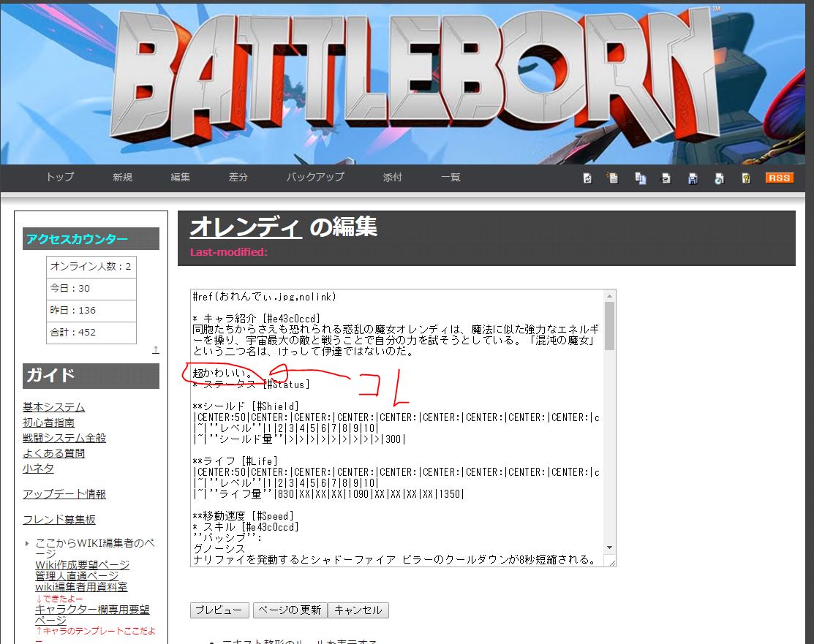This screenshot has width=814, height=644.
Task: Click the ページの更新 button
Action: 290,610
